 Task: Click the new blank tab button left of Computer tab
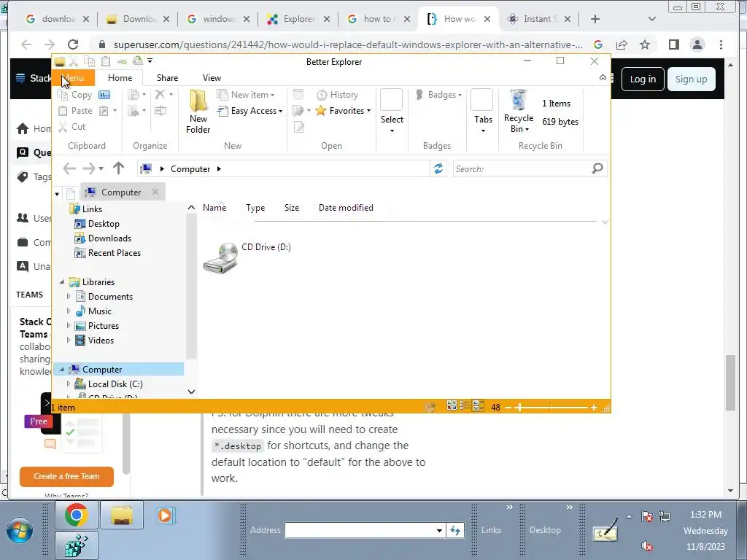click(71, 193)
